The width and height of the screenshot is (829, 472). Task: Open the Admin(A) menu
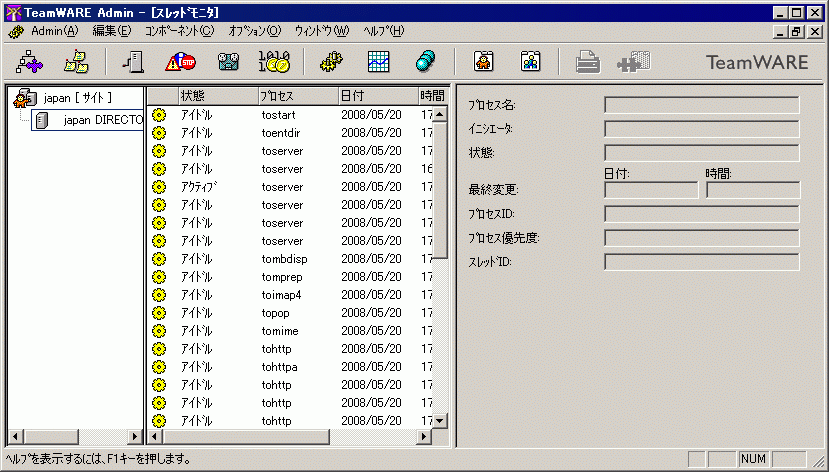[x=54, y=31]
